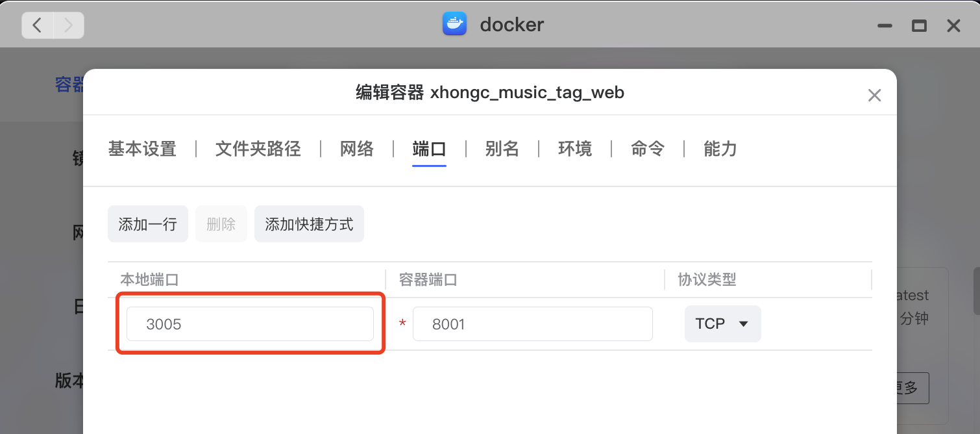The width and height of the screenshot is (980, 434).
Task: Switch to the 别名 tab
Action: click(x=502, y=149)
